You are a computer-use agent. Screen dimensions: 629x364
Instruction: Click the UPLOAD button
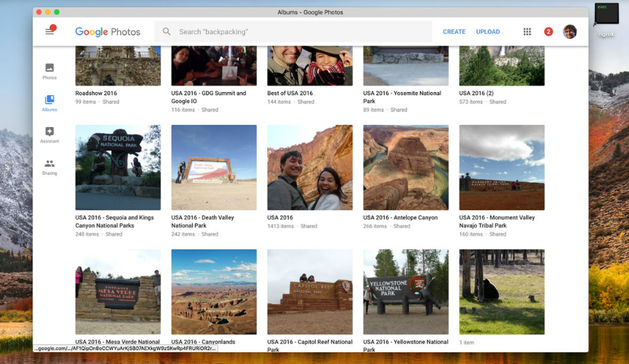coord(488,32)
